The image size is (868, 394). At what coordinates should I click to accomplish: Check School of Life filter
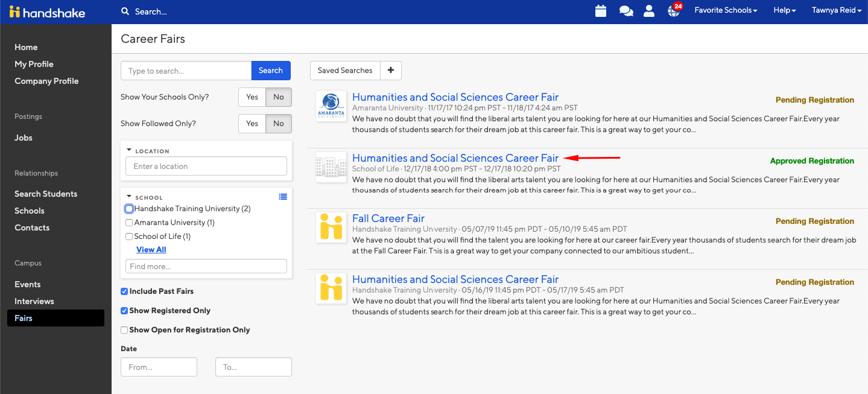(129, 237)
